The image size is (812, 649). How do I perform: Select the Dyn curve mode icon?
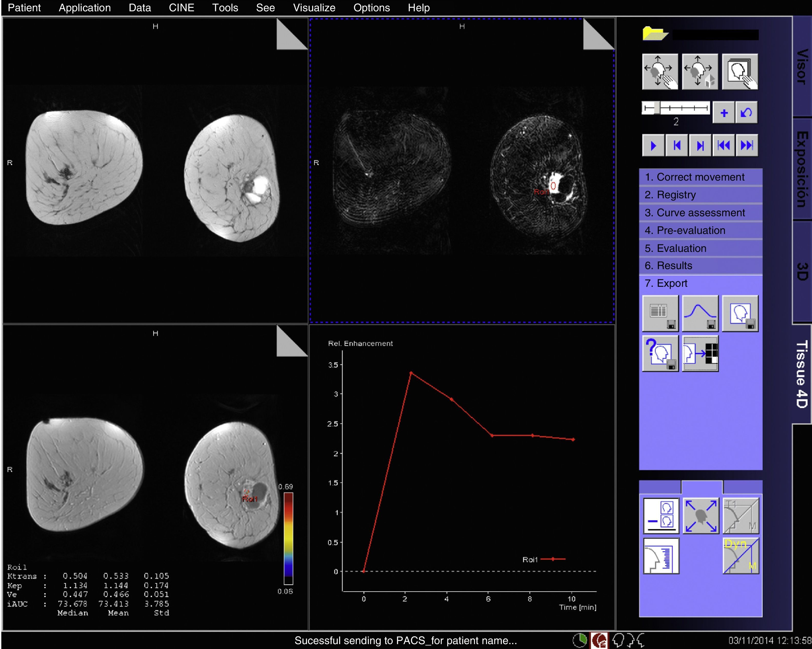point(740,556)
